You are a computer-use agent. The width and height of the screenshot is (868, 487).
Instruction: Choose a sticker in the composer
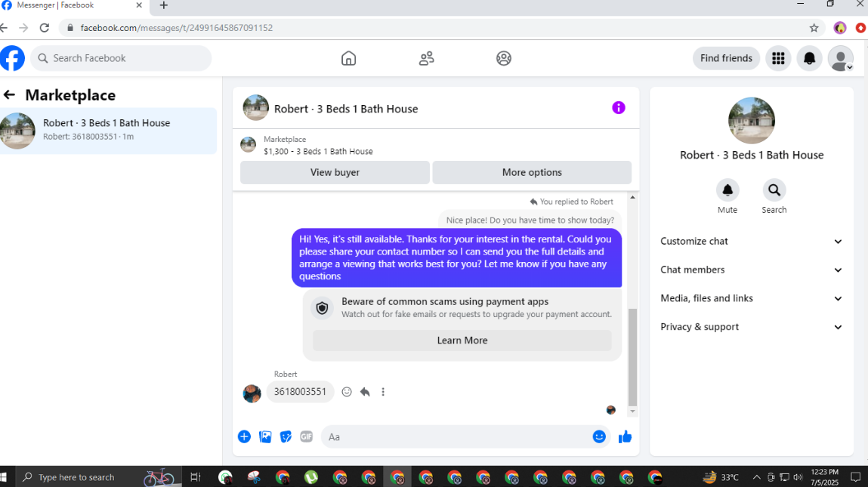coord(286,436)
